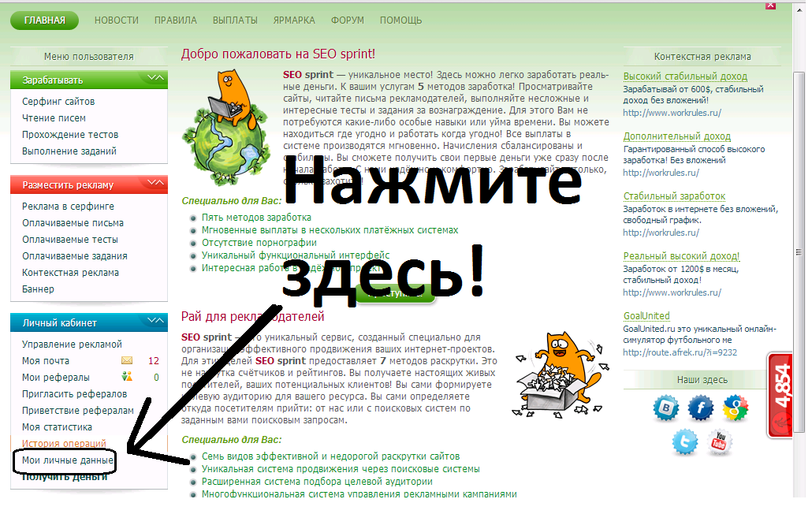Click the Facebook badge icon

pos(700,408)
